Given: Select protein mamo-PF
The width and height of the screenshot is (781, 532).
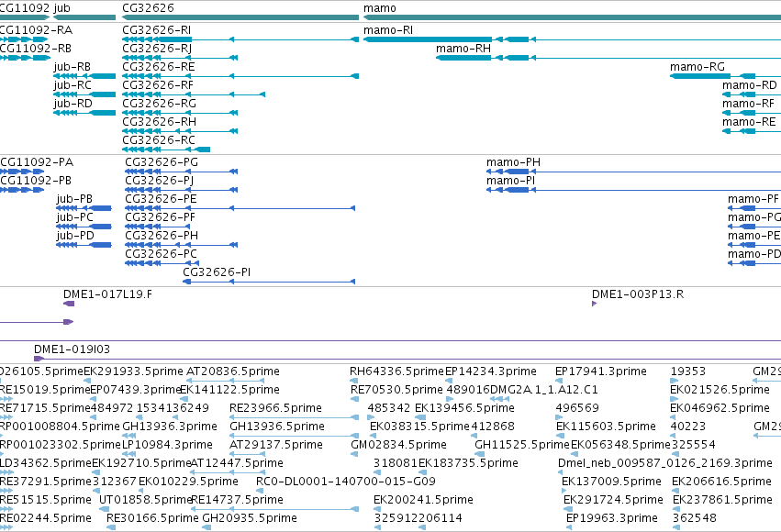Looking at the screenshot, I should click(753, 199).
